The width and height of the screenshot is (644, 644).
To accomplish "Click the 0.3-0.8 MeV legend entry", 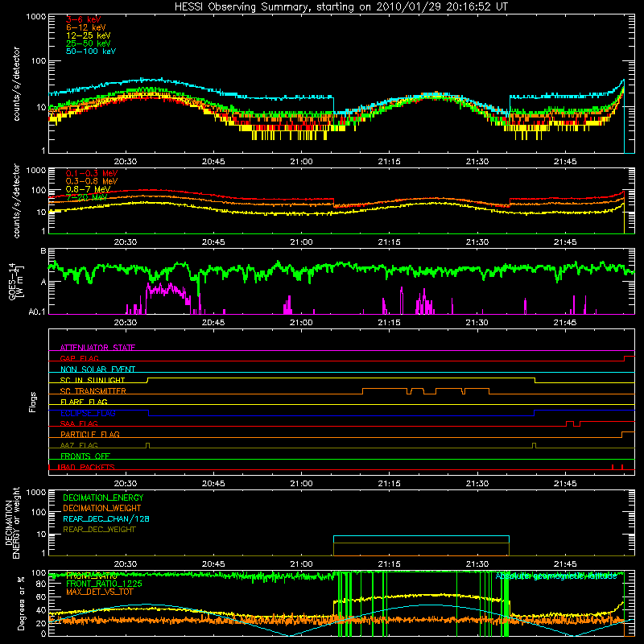I will pyautogui.click(x=92, y=181).
